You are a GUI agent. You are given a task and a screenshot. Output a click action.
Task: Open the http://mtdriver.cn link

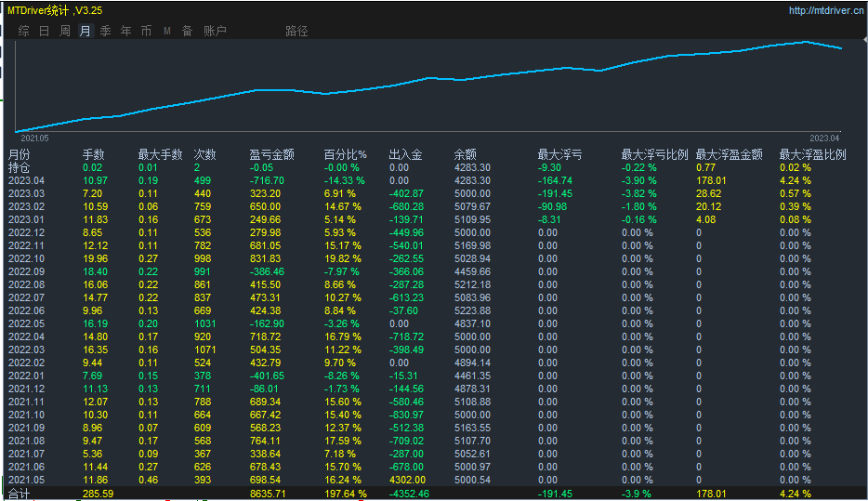(x=826, y=10)
